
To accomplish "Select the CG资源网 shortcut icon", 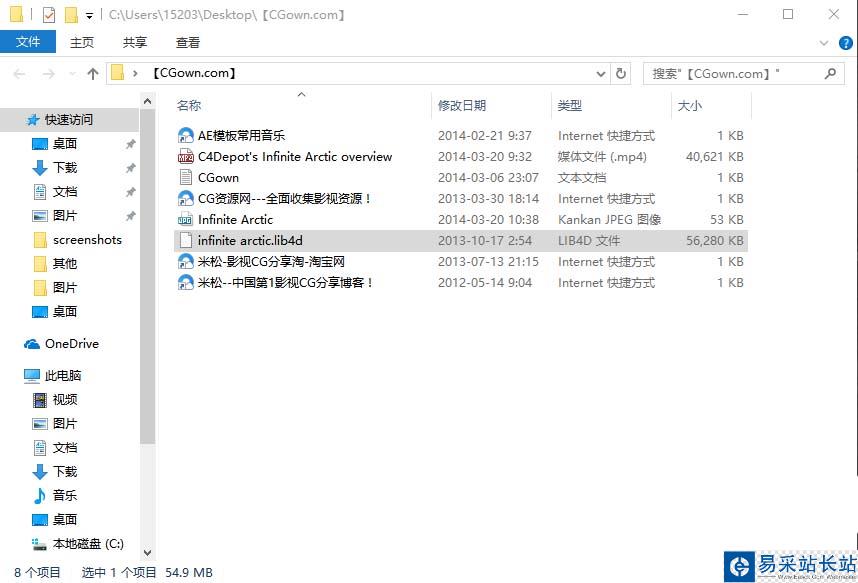I will coord(186,198).
